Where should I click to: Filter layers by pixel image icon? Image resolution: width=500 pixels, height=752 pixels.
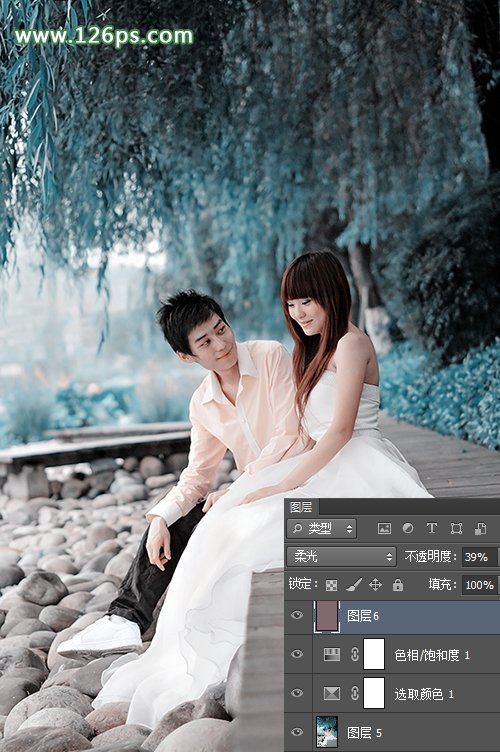pyautogui.click(x=384, y=529)
